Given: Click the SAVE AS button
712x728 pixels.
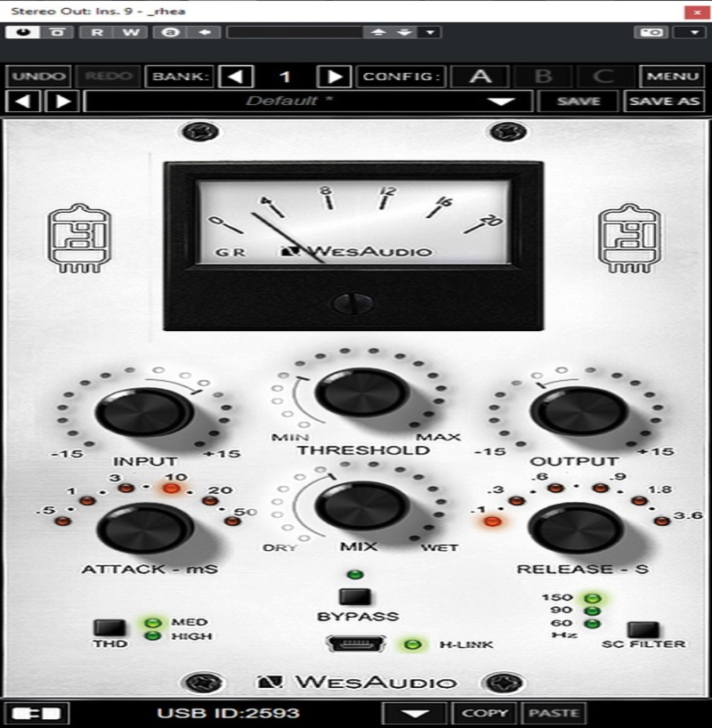Looking at the screenshot, I should 664,101.
